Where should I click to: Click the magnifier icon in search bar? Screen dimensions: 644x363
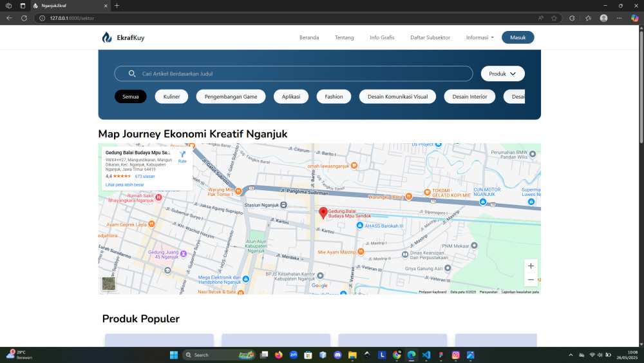click(x=132, y=74)
